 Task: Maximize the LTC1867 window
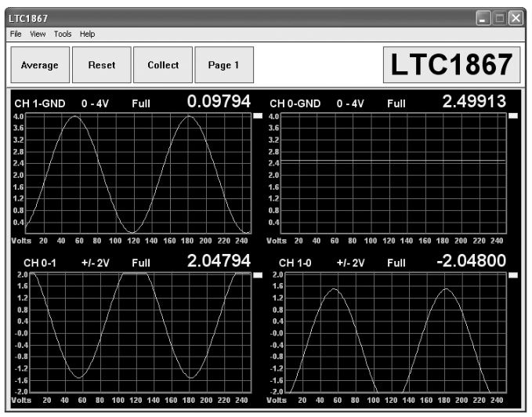(499, 17)
